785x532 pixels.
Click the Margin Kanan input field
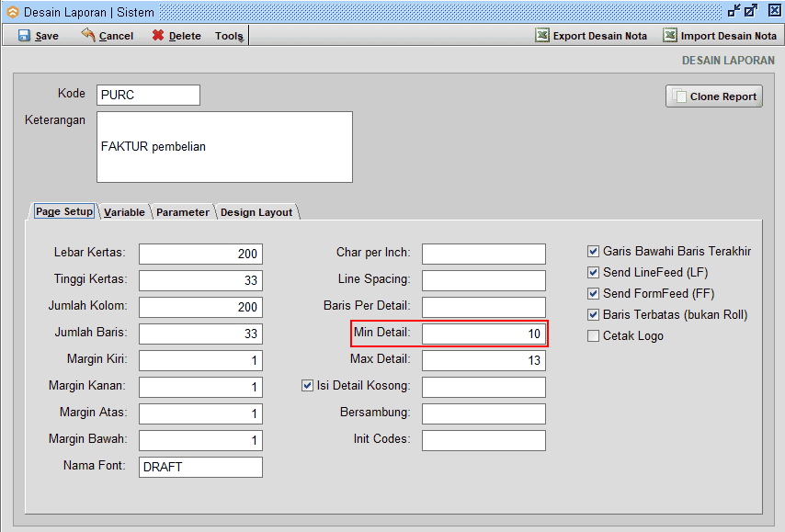tap(200, 387)
